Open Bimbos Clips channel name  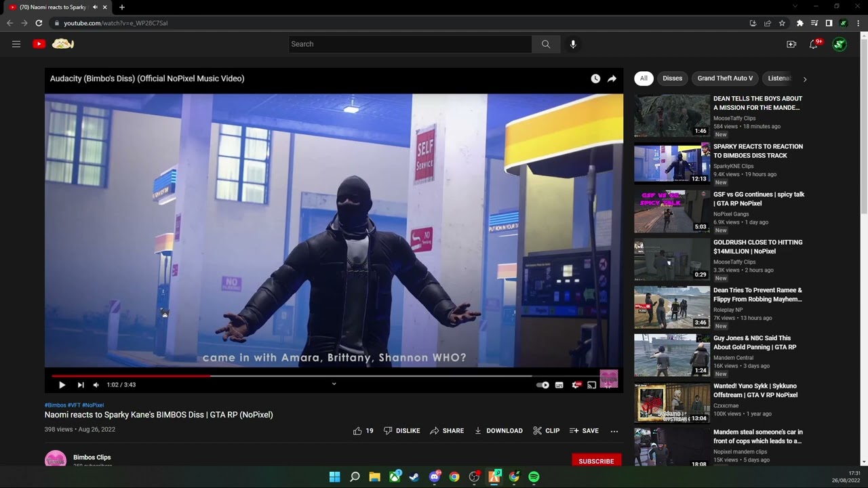pos(92,457)
